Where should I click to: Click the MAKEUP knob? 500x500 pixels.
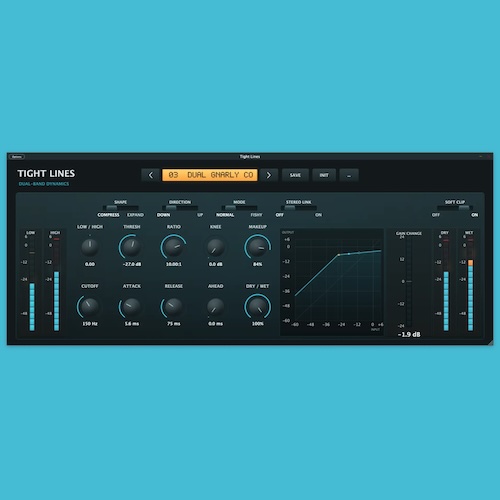258,247
